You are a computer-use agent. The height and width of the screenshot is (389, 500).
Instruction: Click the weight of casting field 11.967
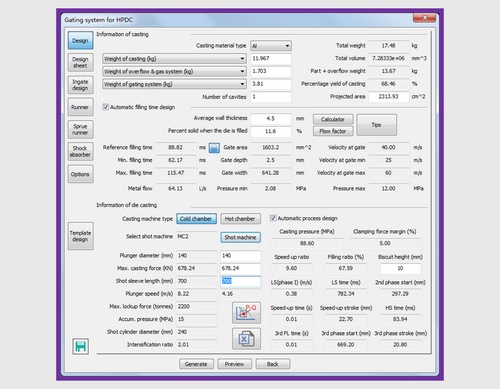coord(271,59)
